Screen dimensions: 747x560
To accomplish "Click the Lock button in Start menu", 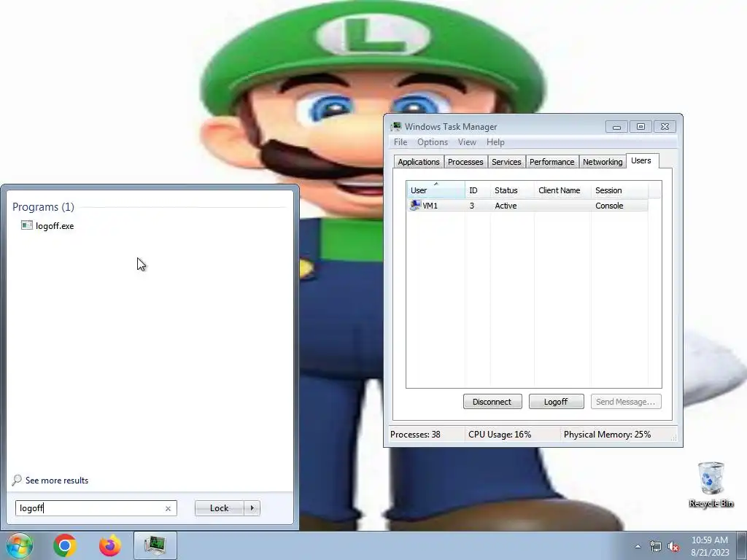I will 219,508.
